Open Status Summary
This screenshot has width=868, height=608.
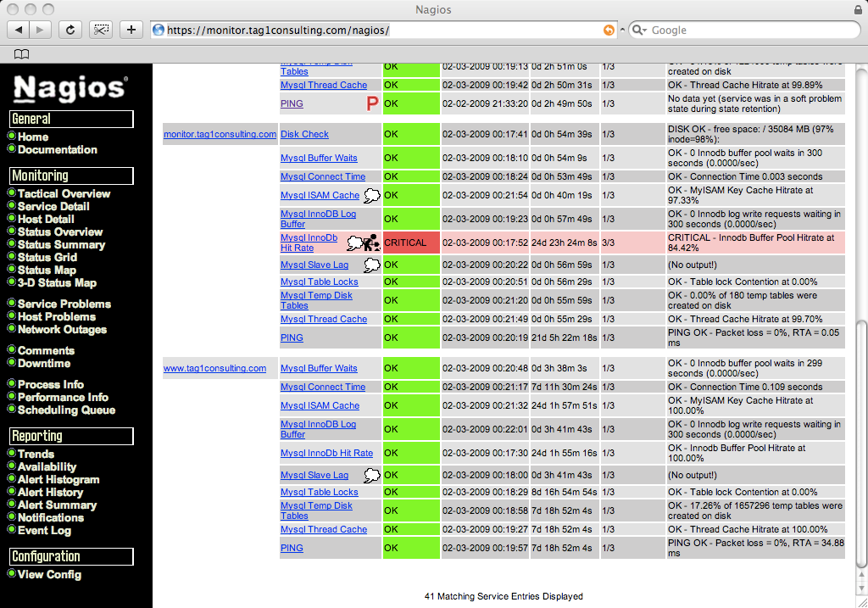(61, 245)
